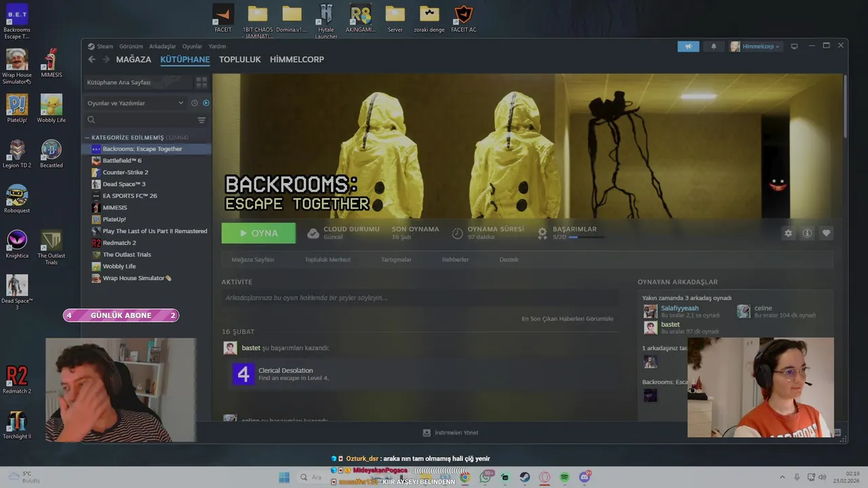Open Mağaza Sayfası link
This screenshot has width=868, height=488.
click(x=253, y=260)
